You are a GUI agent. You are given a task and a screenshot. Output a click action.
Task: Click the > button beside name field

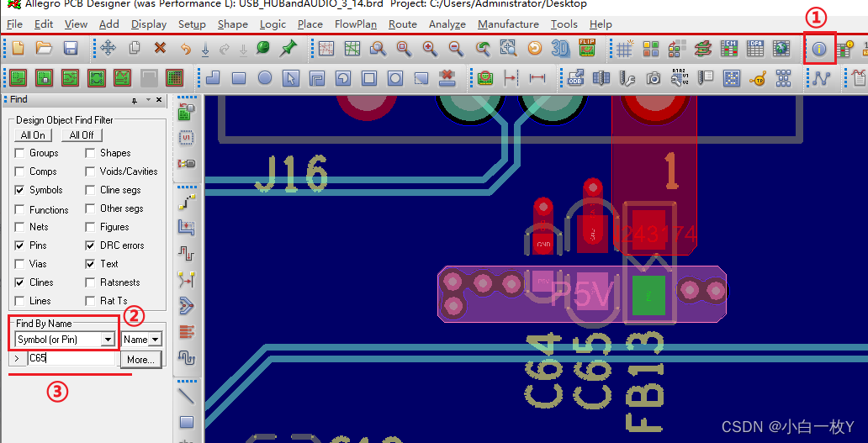(x=17, y=358)
